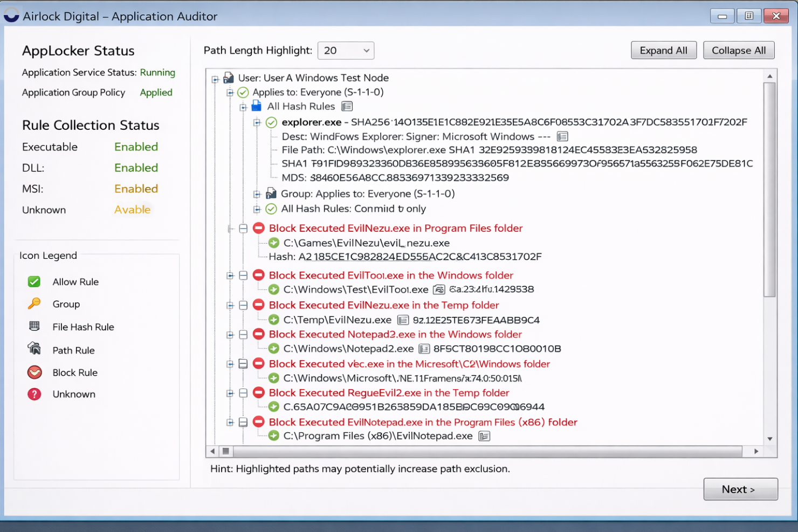Select All Hash Rules tree item
Image resolution: width=798 pixels, height=532 pixels.
(x=301, y=107)
